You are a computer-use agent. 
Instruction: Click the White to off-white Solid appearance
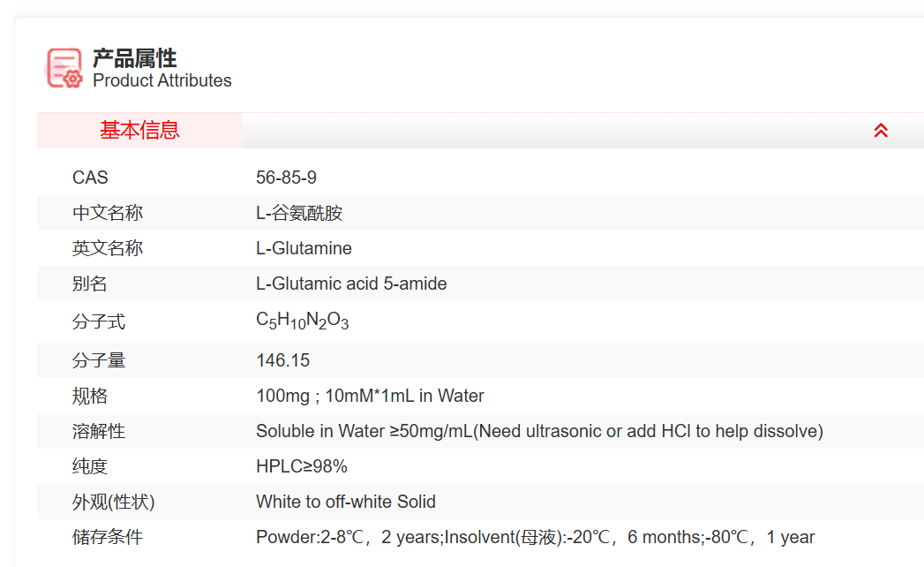345,502
